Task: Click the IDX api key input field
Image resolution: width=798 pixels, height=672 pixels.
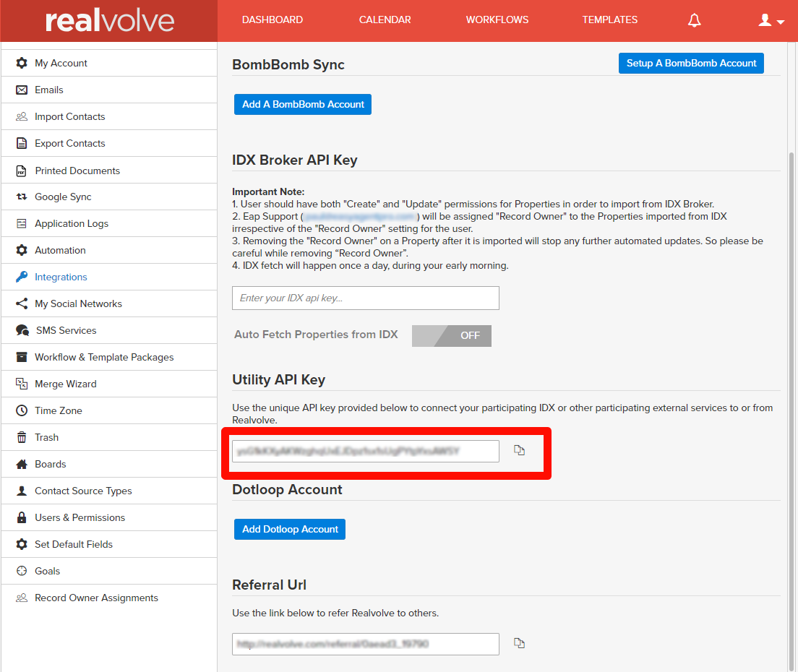Action: (x=365, y=298)
